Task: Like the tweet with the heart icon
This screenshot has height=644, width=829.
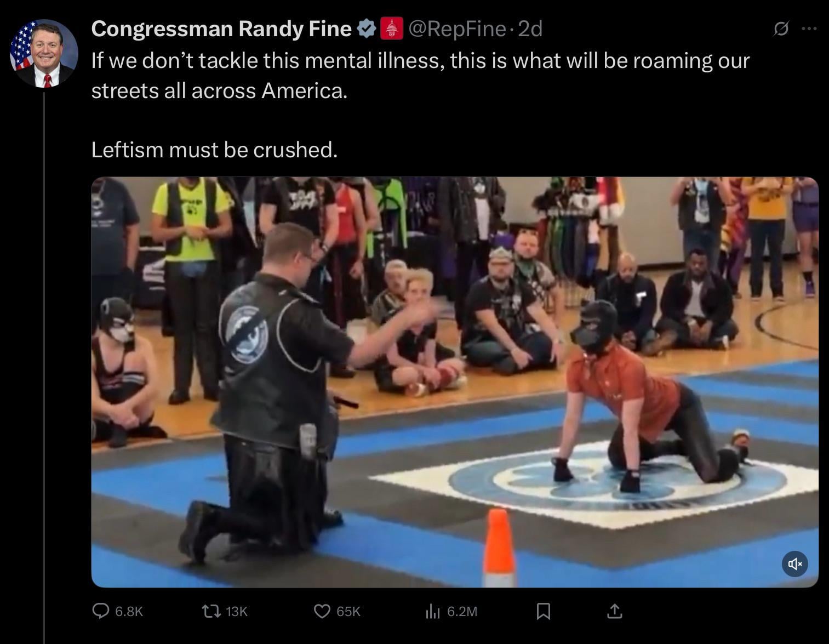Action: [x=322, y=611]
